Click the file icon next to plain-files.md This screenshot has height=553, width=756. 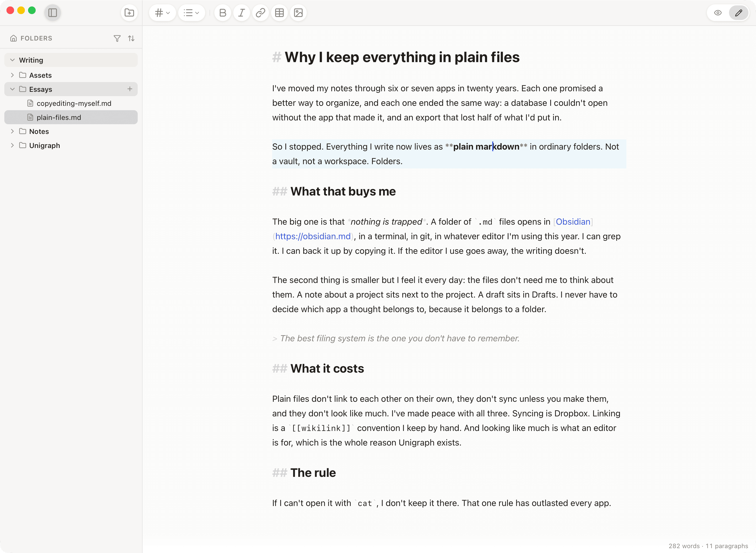(x=30, y=117)
